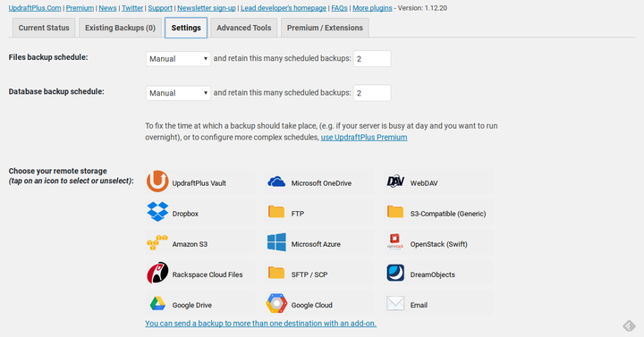This screenshot has height=337, width=644.
Task: Select the S3-Compatible (Generic) folder icon
Action: [395, 212]
